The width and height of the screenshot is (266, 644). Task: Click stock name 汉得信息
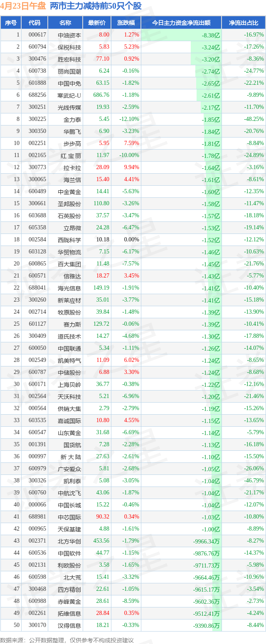(69, 625)
